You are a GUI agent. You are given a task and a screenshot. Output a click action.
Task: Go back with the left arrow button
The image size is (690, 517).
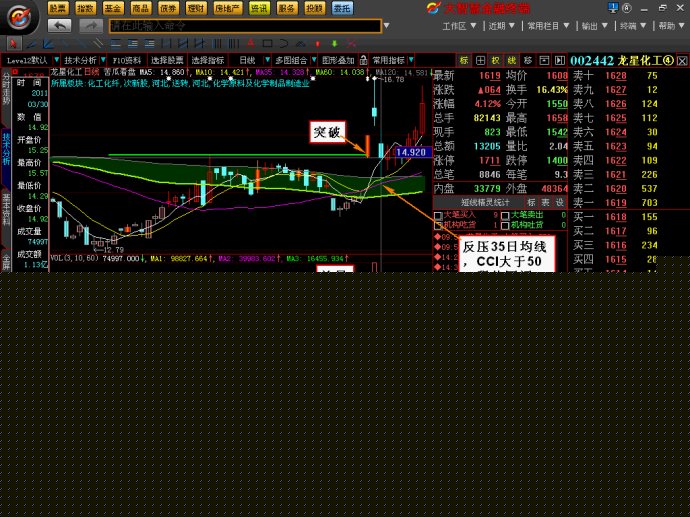(59, 26)
